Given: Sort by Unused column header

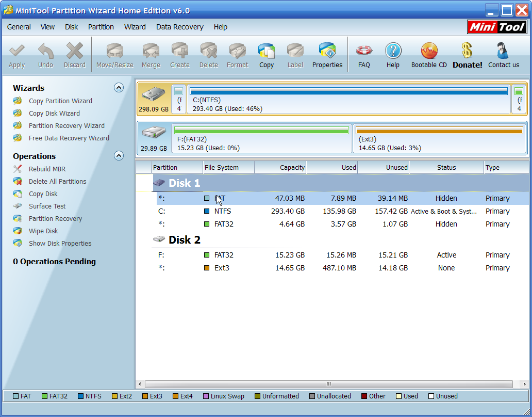Looking at the screenshot, I should (384, 167).
